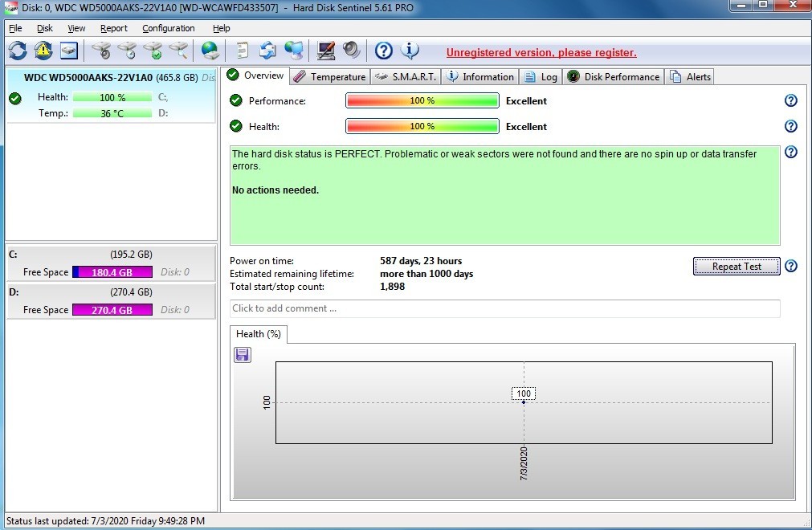Viewport: 812px width, 530px height.
Task: Click the disk magnifier surface test icon
Action: 178,51
